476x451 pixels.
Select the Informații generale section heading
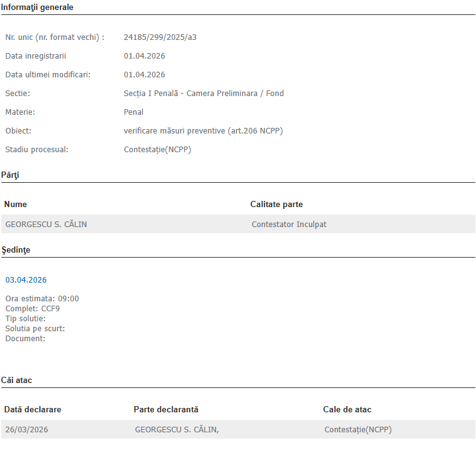pos(37,7)
